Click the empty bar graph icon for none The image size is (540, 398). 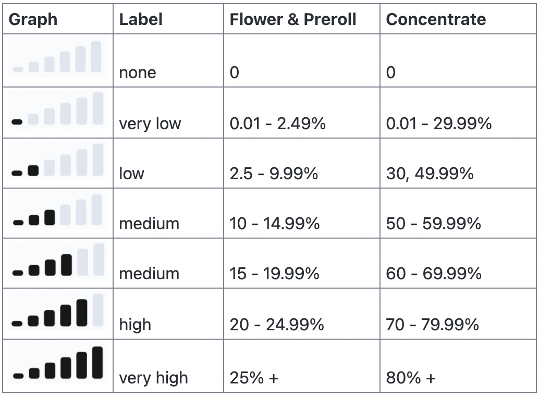click(x=58, y=57)
